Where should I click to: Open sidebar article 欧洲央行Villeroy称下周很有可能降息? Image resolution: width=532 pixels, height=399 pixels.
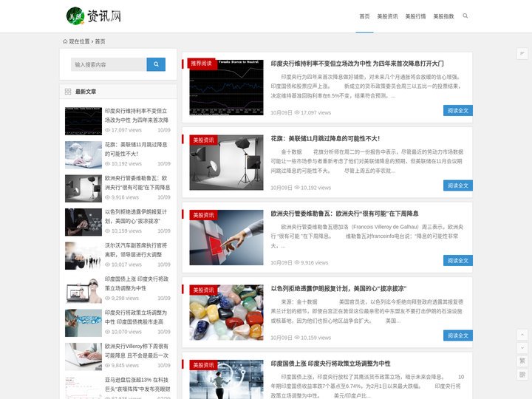pos(137,350)
